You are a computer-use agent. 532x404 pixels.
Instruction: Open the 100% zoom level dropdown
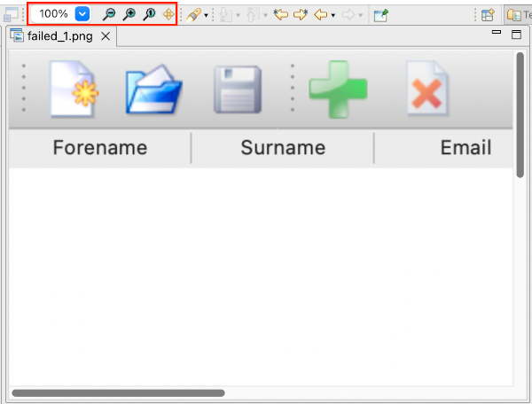point(82,14)
